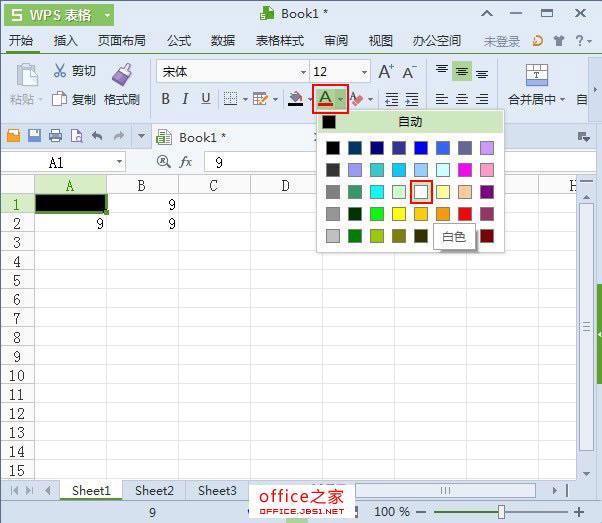Click the 自动 automatic color button
The height and width of the screenshot is (523, 602).
410,122
